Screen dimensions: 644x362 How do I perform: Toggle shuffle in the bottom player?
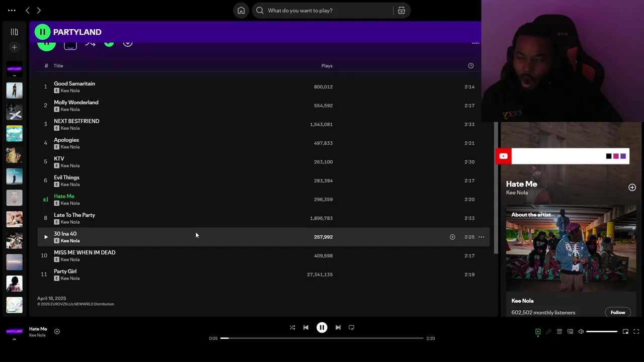292,327
